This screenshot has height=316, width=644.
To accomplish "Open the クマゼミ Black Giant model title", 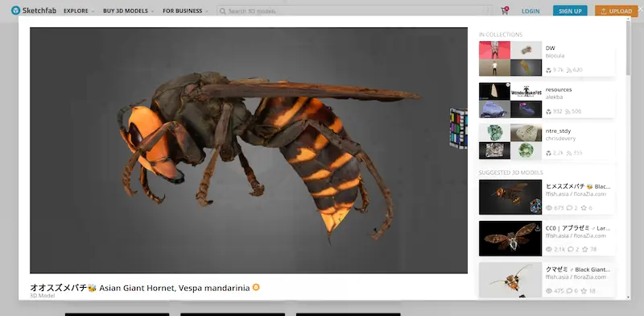I will [577, 269].
